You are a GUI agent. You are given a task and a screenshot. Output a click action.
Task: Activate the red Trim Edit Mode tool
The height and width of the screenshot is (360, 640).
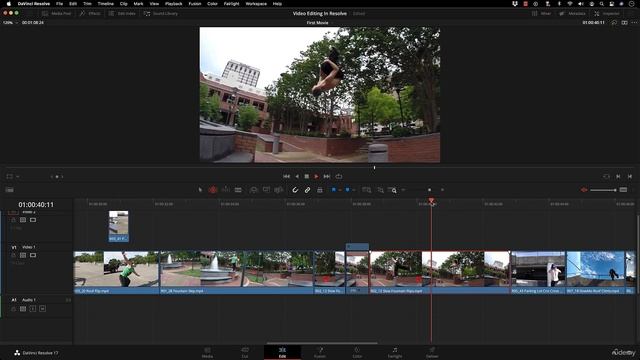213,190
